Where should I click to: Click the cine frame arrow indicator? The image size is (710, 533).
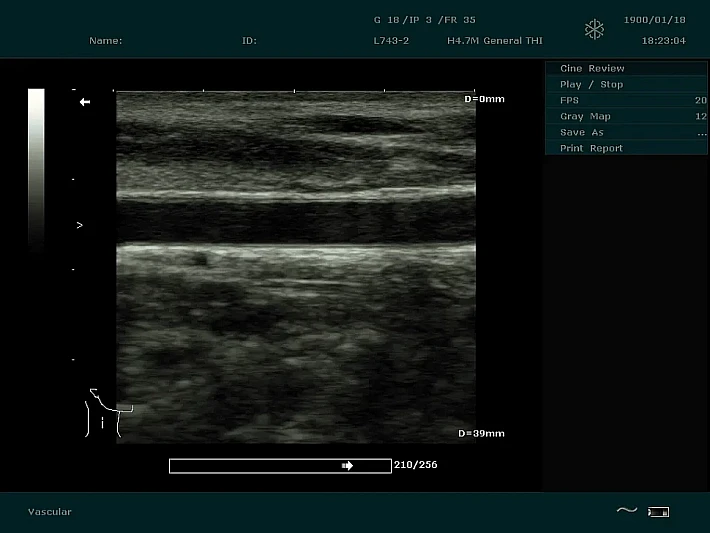347,465
